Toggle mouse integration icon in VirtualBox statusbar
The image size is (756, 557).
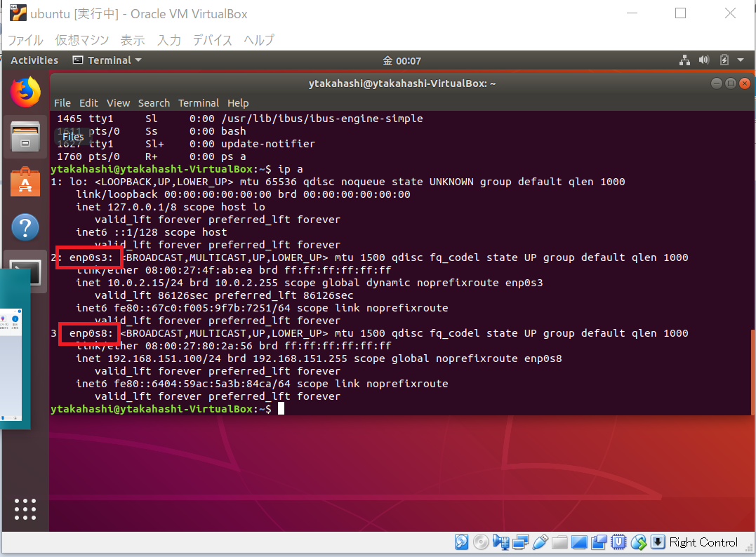point(638,542)
